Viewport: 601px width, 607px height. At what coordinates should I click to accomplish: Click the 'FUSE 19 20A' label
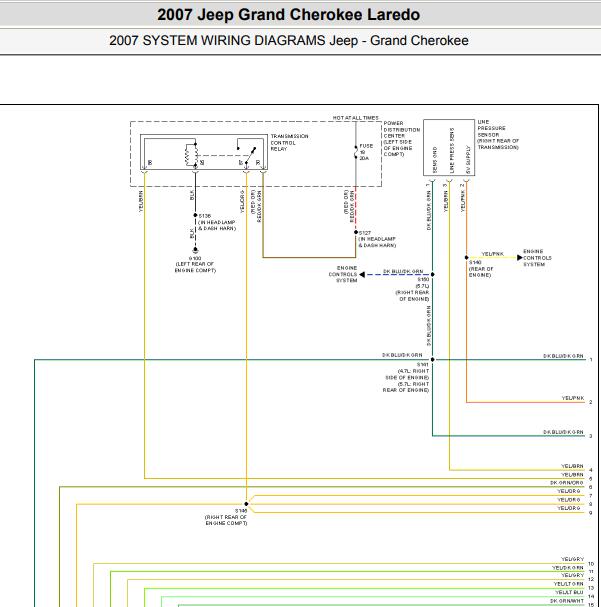[366, 152]
